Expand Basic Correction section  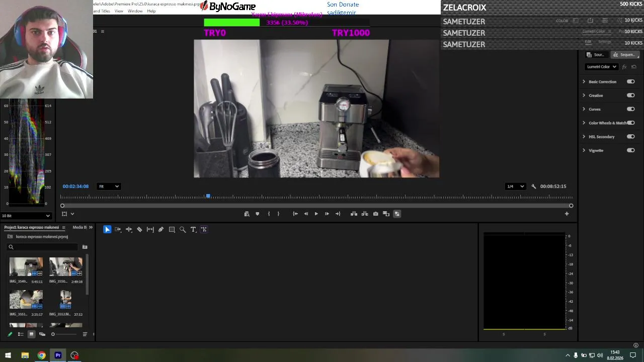click(584, 81)
